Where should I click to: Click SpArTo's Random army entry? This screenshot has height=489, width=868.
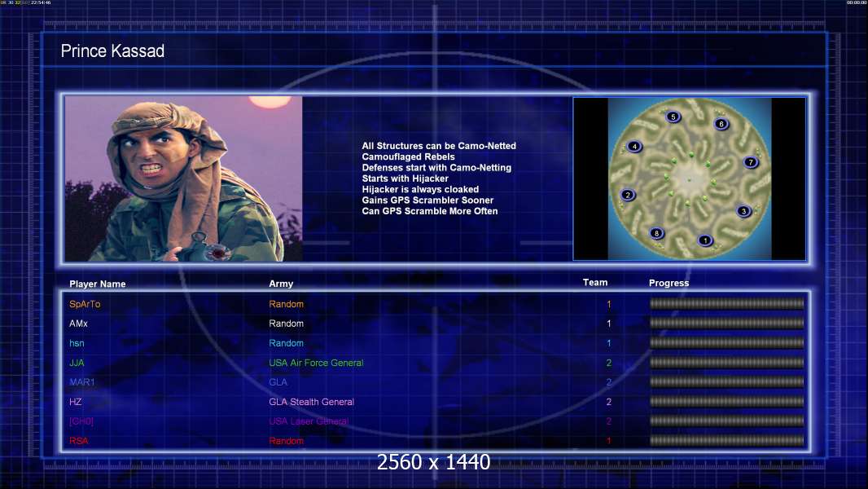(x=286, y=304)
